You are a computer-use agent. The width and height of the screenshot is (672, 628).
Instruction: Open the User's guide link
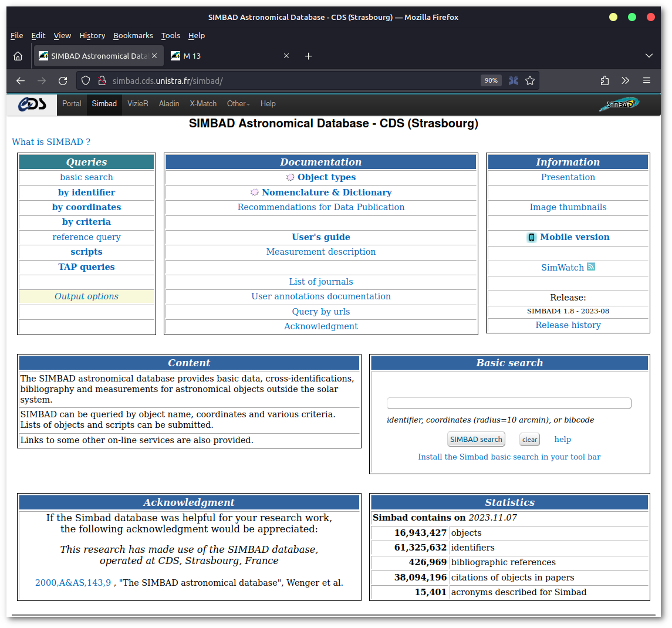321,237
